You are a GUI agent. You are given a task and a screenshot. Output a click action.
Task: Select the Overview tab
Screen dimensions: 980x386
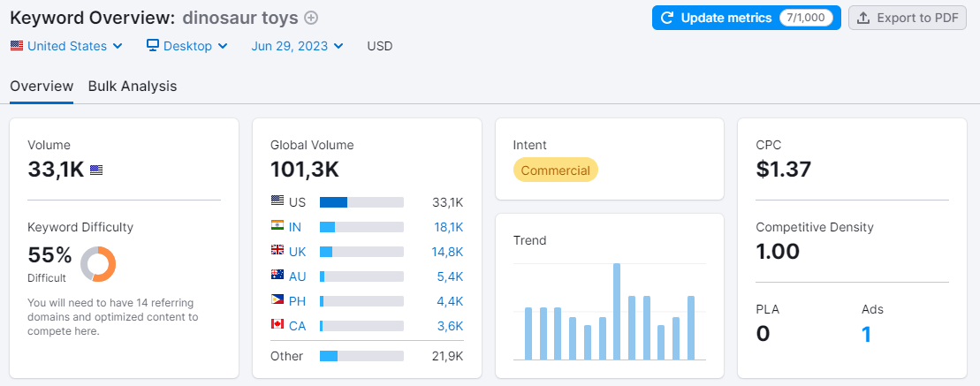coord(42,87)
